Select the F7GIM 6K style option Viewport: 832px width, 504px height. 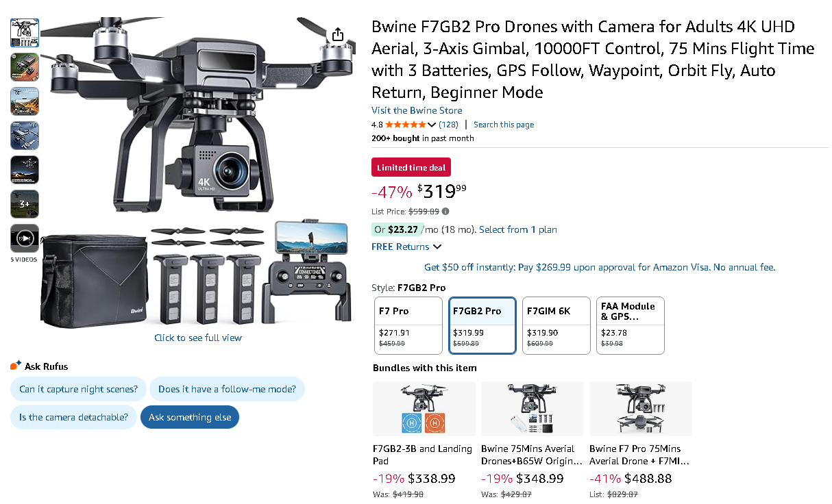(556, 325)
